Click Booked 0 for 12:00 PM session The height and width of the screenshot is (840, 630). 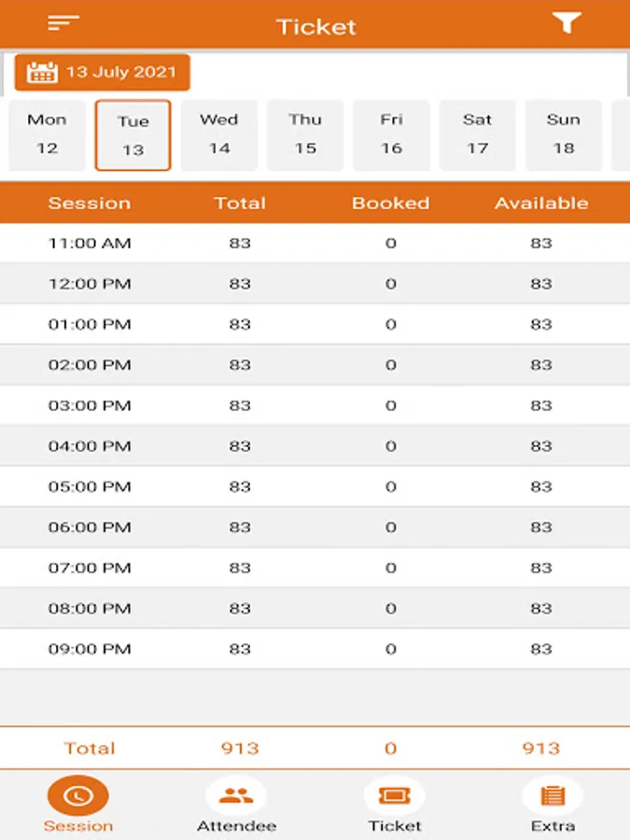(x=390, y=284)
